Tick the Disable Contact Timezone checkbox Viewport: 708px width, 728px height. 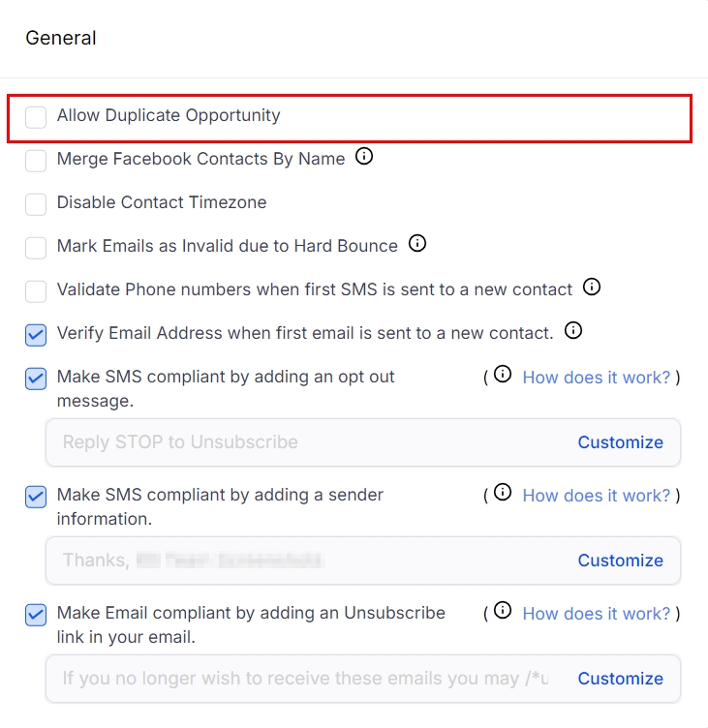pyautogui.click(x=36, y=204)
